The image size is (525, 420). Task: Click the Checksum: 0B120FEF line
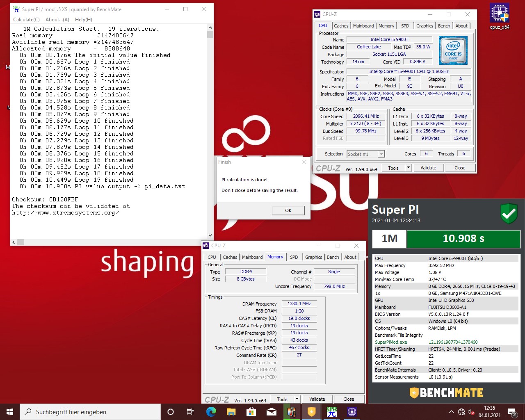coord(45,199)
